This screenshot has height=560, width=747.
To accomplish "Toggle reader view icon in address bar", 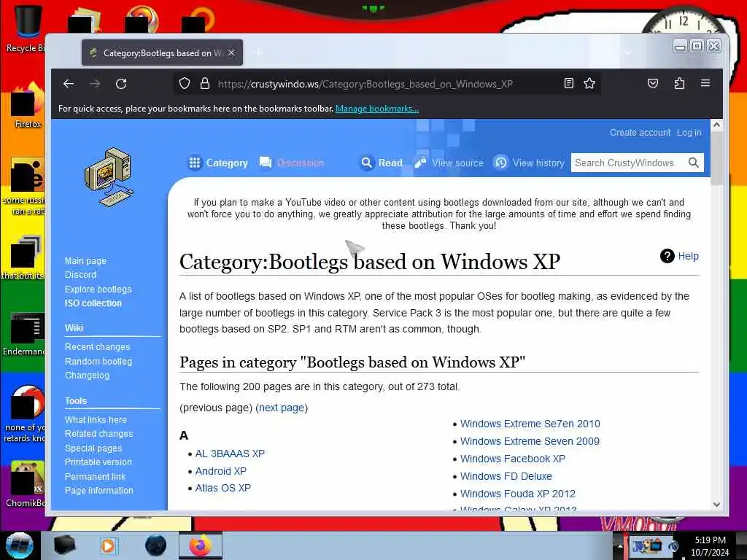I will (x=568, y=84).
